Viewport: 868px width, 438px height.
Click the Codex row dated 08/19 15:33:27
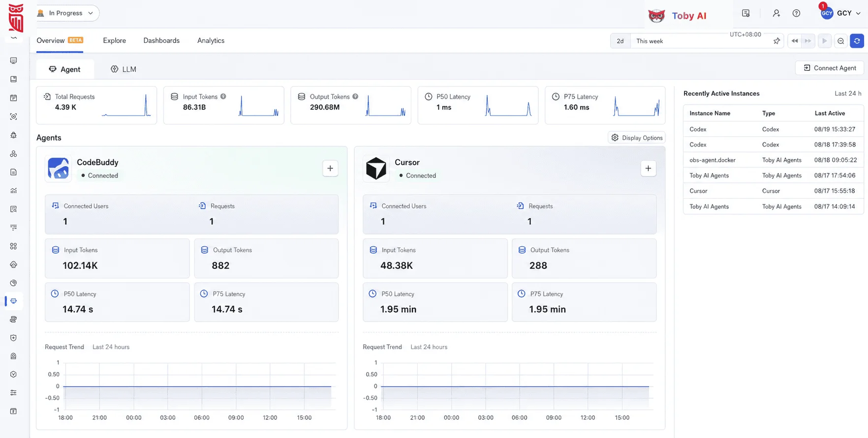pyautogui.click(x=774, y=129)
